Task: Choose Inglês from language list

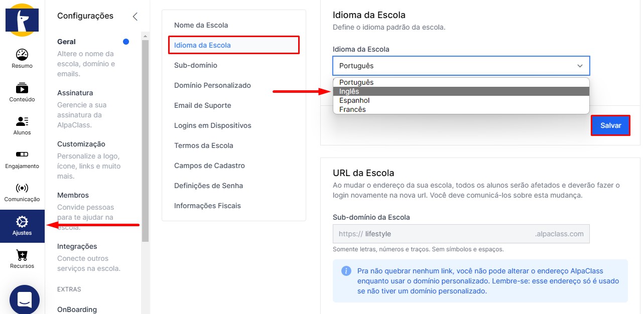Action: click(461, 91)
